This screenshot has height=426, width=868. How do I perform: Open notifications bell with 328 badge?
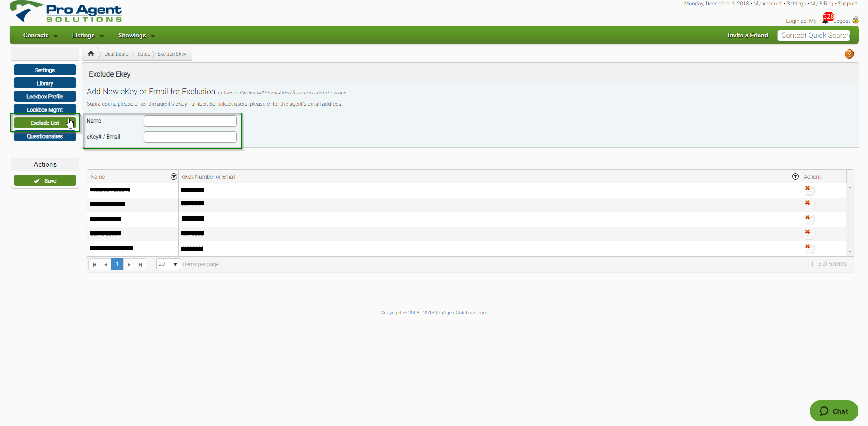(x=827, y=19)
